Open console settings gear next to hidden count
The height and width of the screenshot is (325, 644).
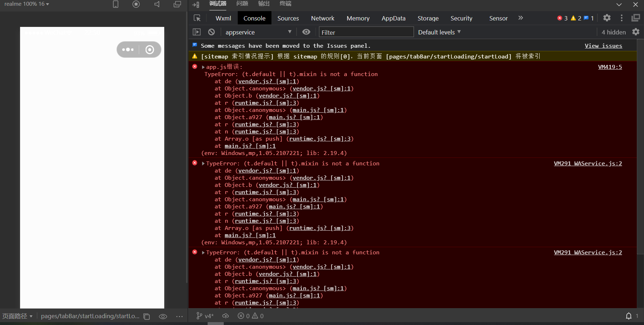click(x=636, y=32)
